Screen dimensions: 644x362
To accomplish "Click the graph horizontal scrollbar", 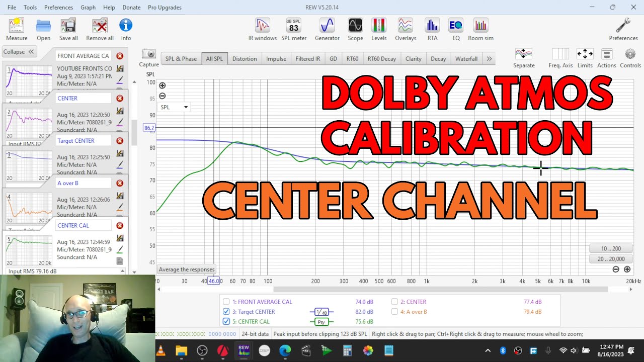I will pos(441,289).
